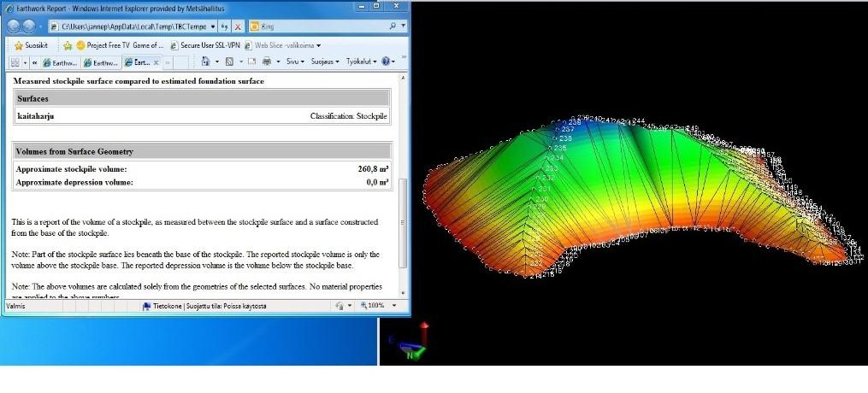Click the report scrollbar up arrow
Image resolution: width=868 pixels, height=393 pixels.
(403, 78)
